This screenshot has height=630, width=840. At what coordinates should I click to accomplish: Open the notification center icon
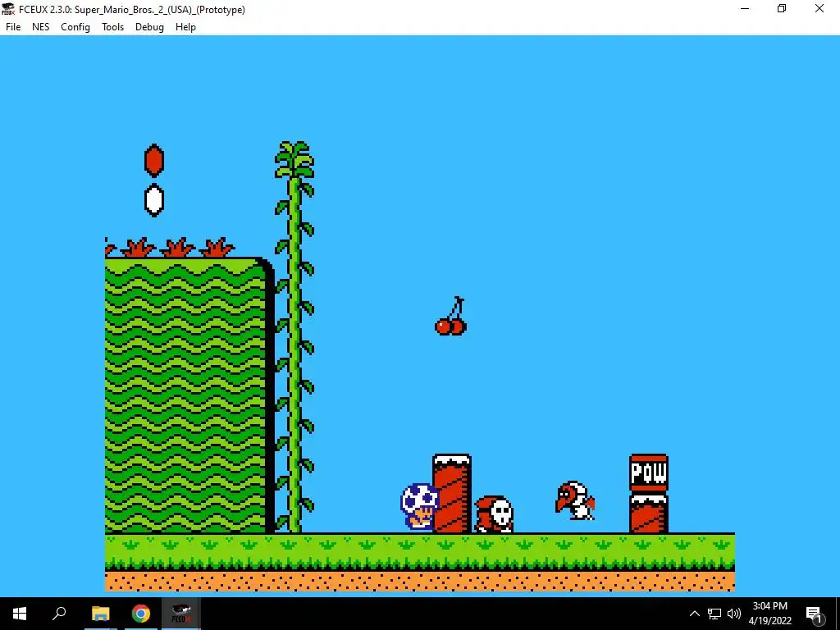coord(814,614)
